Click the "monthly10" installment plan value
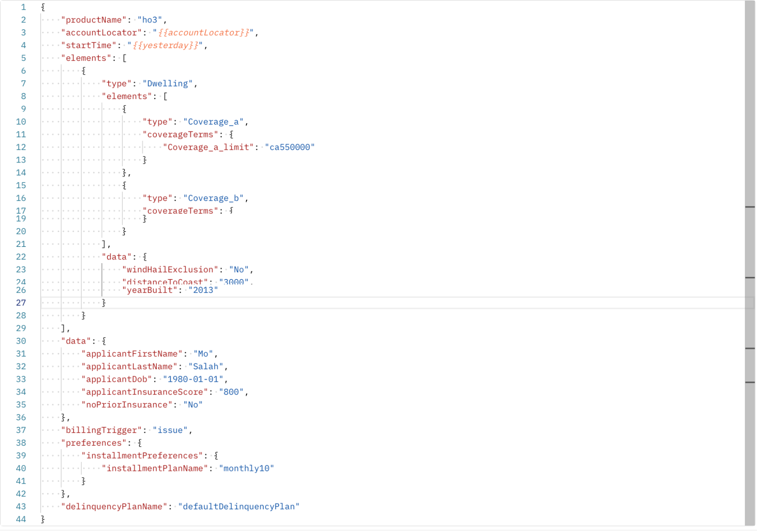The width and height of the screenshot is (757, 532). click(247, 469)
